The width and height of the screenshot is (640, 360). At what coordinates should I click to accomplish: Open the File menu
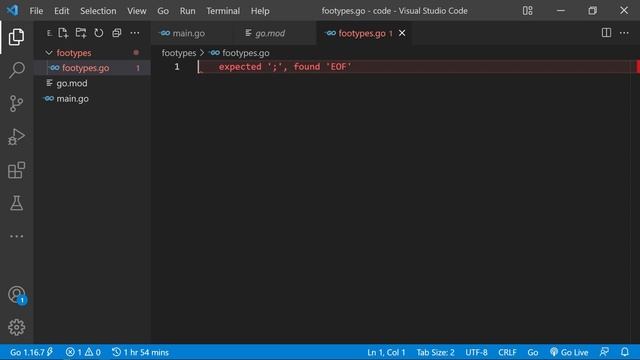coord(36,11)
